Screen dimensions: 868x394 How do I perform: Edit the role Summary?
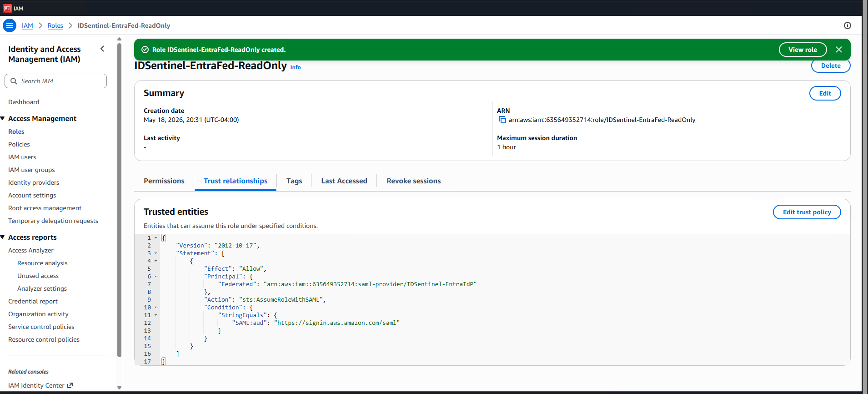click(825, 93)
